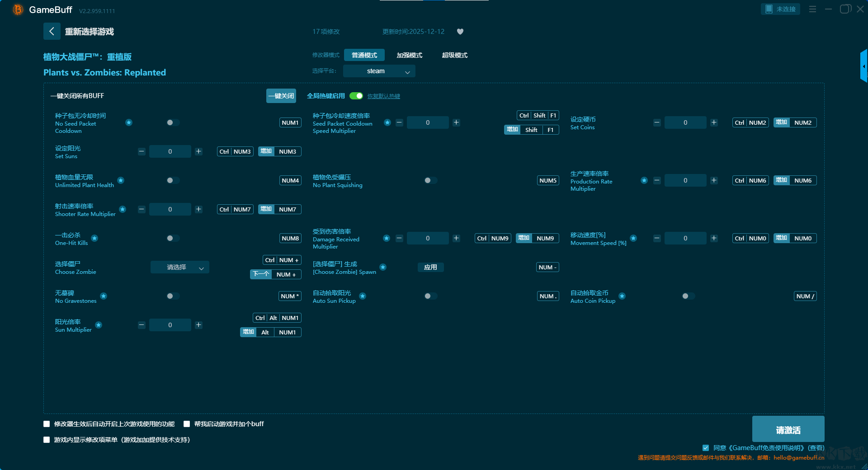Open the Choose Zombie dropdown
Viewport: 868px width, 470px height.
tap(180, 267)
